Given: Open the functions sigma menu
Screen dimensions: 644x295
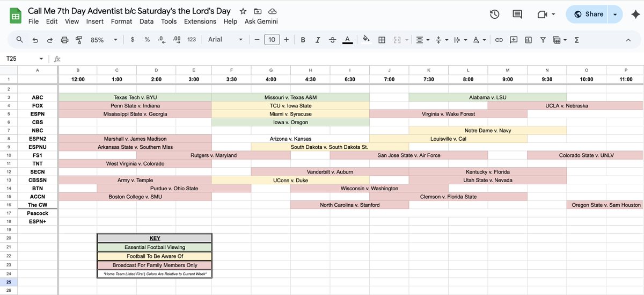Looking at the screenshot, I should 577,40.
